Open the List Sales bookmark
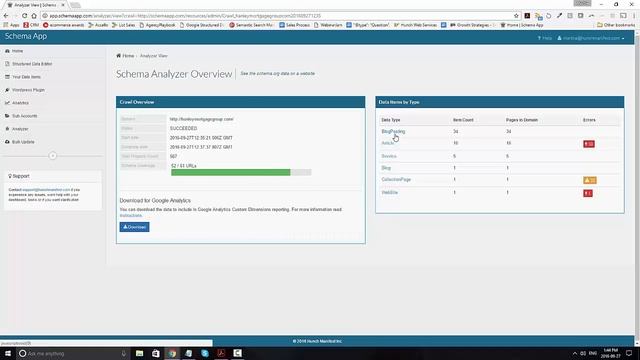The height and width of the screenshot is (360, 640). coord(124,25)
